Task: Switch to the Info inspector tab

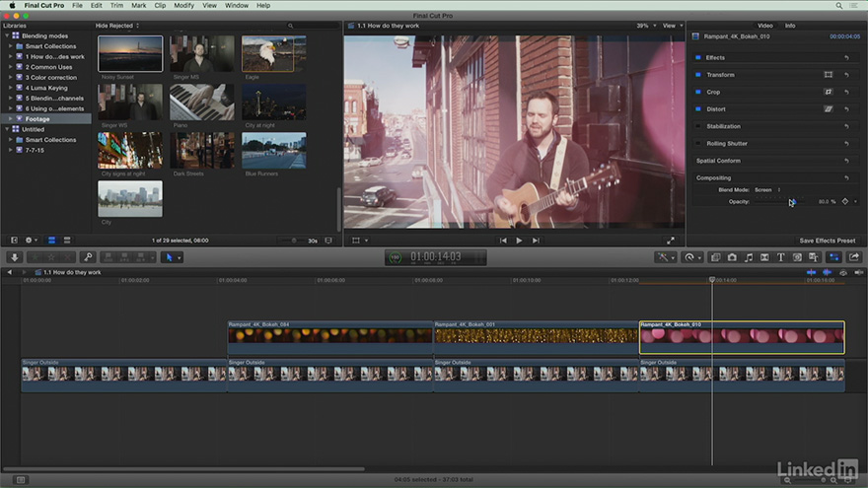Action: tap(790, 26)
